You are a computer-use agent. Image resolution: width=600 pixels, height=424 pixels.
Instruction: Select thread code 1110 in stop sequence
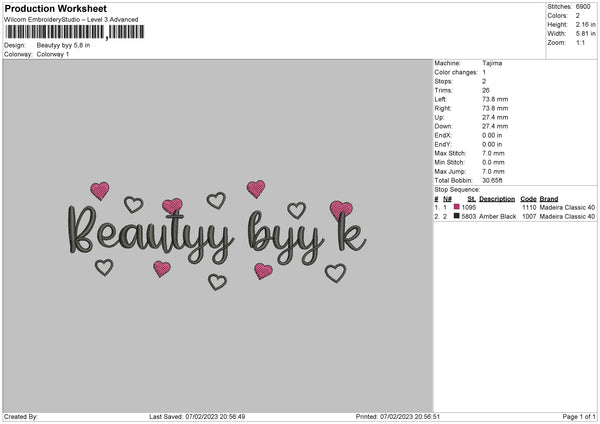click(x=528, y=207)
